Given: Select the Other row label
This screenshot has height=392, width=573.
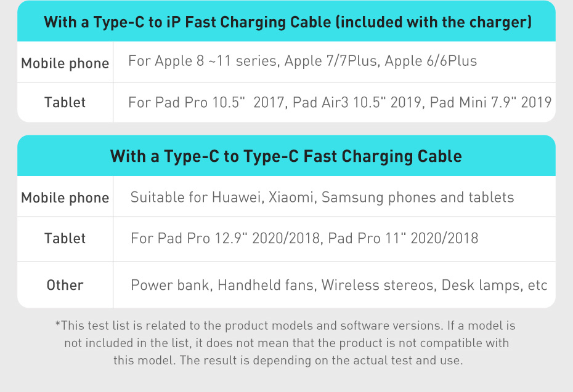Looking at the screenshot, I should (x=65, y=285).
